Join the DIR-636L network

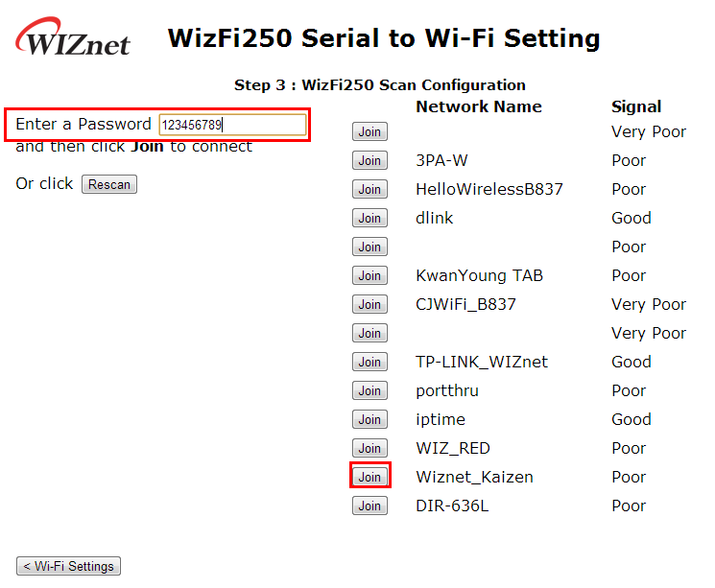pyautogui.click(x=369, y=506)
